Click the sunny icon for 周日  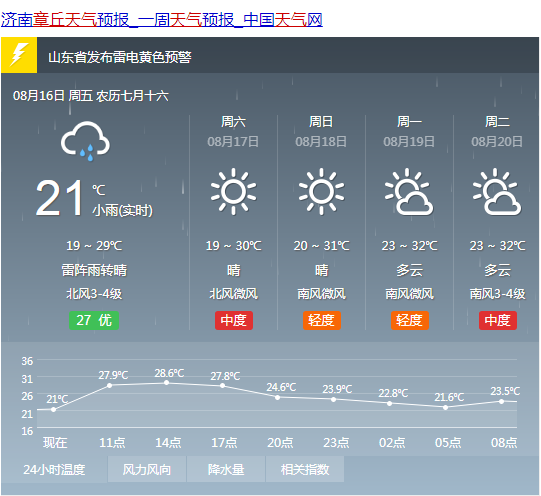321,191
